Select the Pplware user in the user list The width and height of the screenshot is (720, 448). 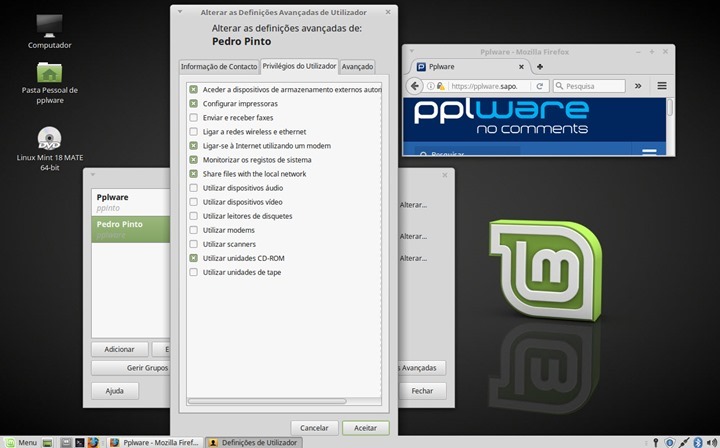point(130,202)
